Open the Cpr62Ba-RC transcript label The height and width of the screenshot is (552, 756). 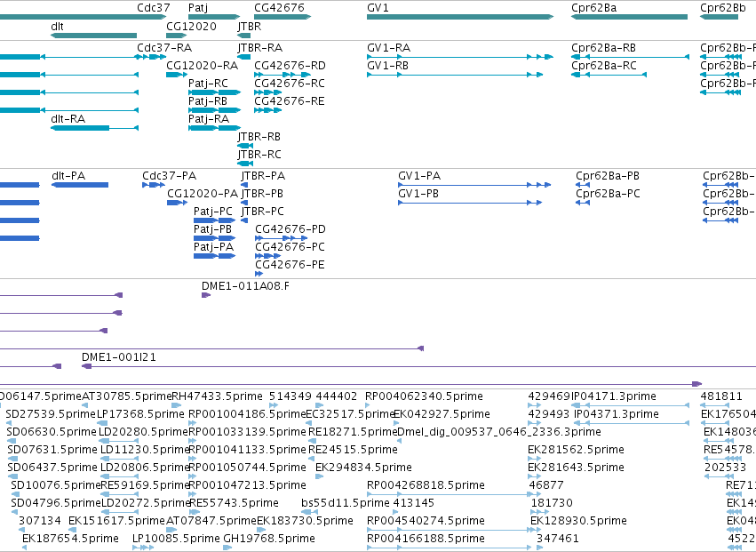604,66
